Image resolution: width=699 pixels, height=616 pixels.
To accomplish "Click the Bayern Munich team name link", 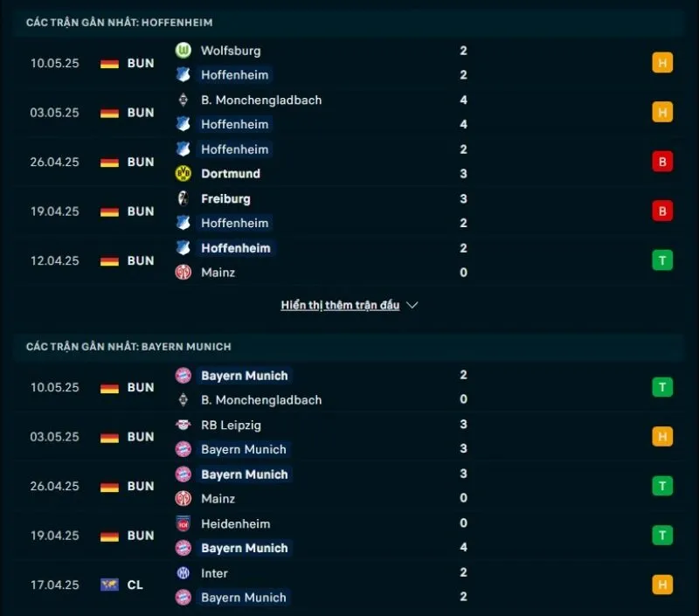I will click(x=245, y=376).
